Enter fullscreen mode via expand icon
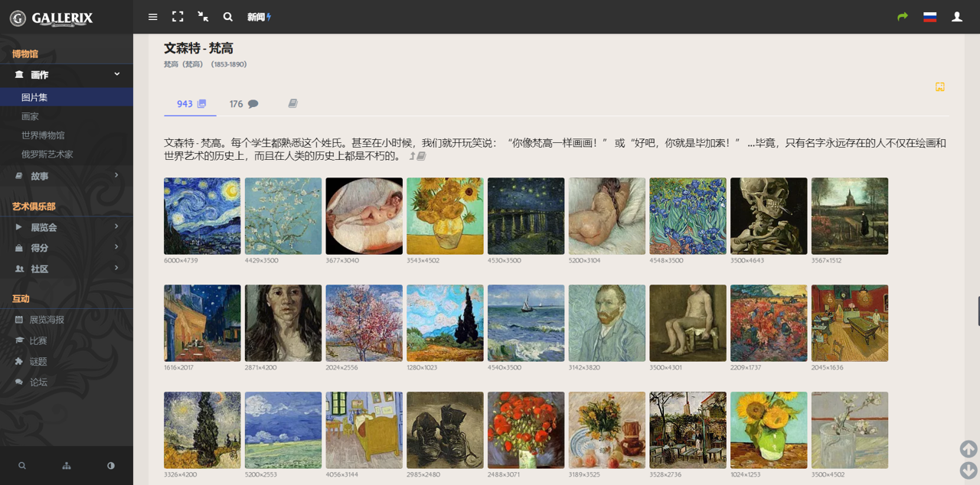Screen dimensions: 980x485 click(178, 16)
